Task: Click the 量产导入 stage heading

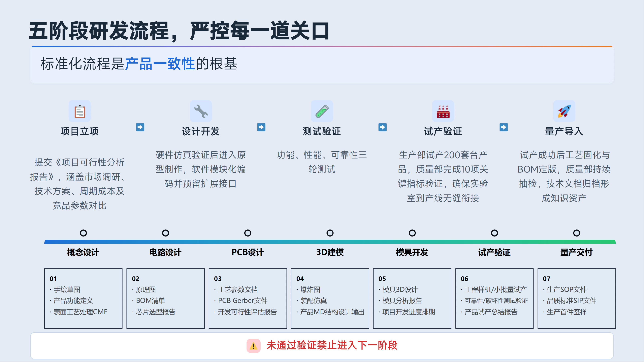Action: [x=564, y=131]
